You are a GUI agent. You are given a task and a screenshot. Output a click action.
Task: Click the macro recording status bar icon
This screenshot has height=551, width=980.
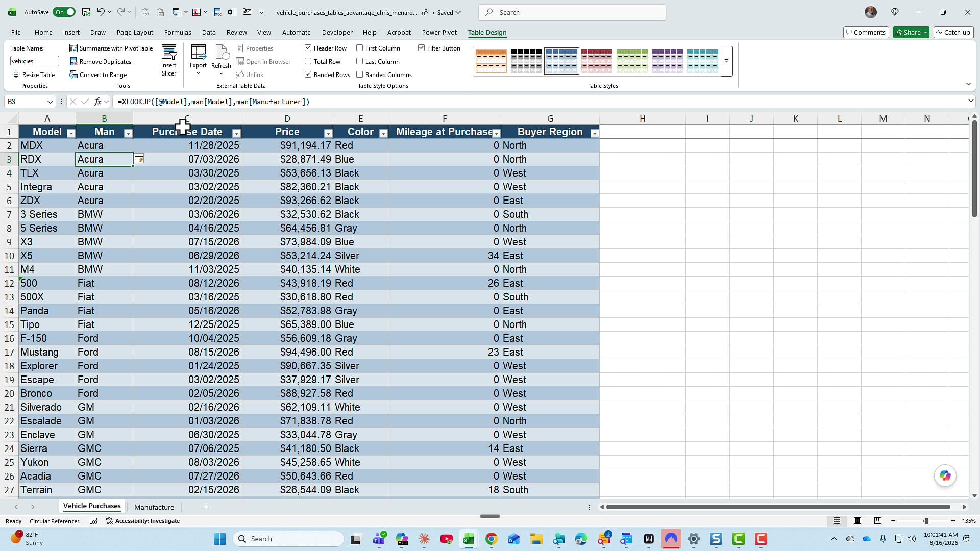tap(93, 521)
